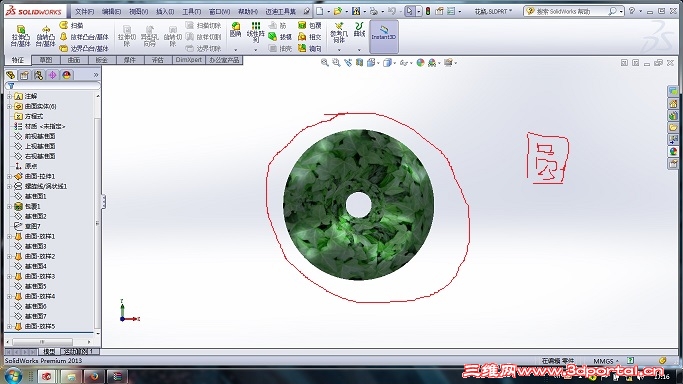Screen dimensions: 683x384
Task: Open the FeatureManager design tree tab
Action: tap(11, 75)
